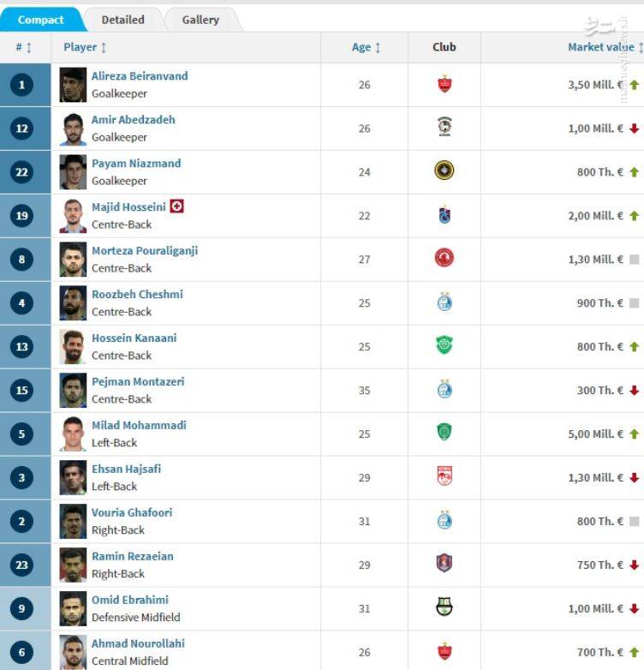Viewport: 644px width, 670px height.
Task: Open the Hossein Kanaani player profile link
Action: (134, 338)
